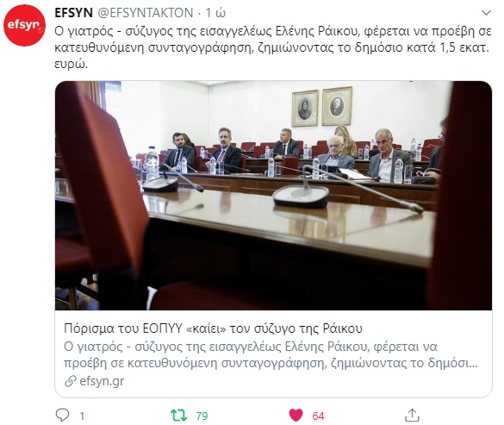Click the framed portraits in the photo
The width and height of the screenshot is (504, 425).
pyautogui.click(x=321, y=107)
